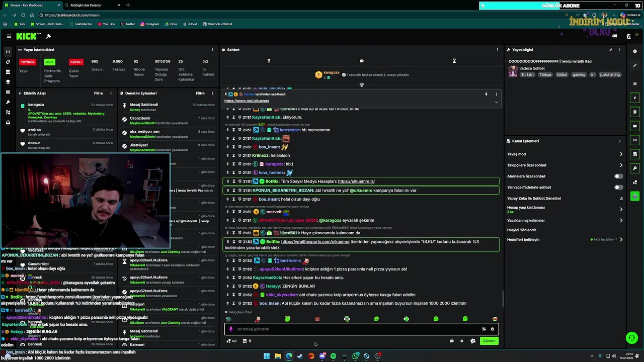Toggle Yalnızca ifadelerle sohbet switch
Screen dimensions: 644x362
coord(619,188)
